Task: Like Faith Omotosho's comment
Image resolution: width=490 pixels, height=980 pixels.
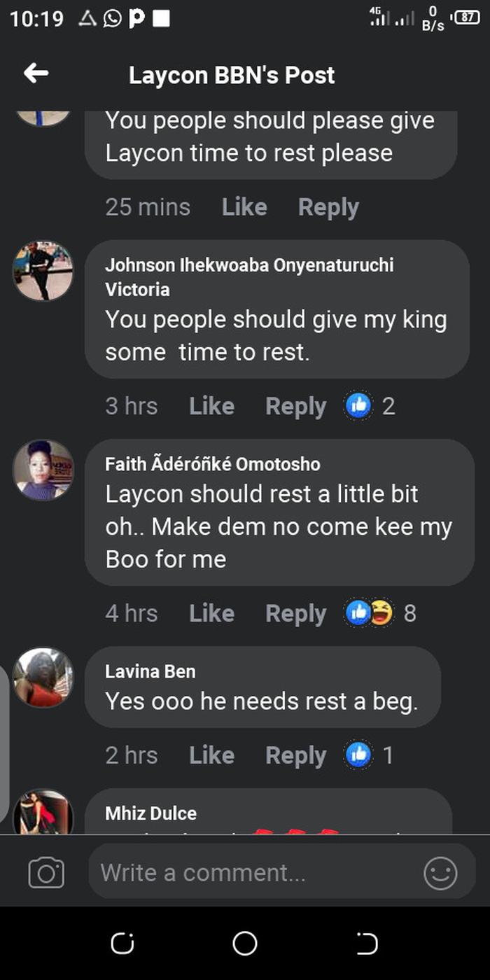Action: tap(211, 613)
